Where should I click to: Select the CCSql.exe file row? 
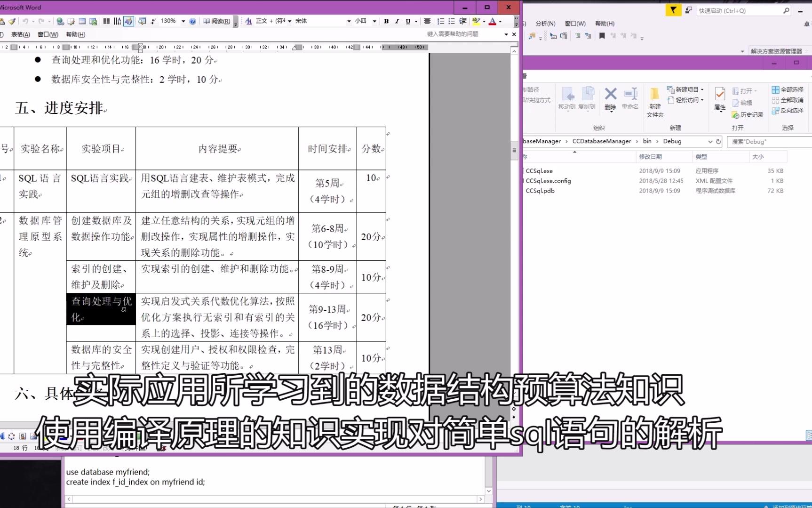[x=654, y=171]
